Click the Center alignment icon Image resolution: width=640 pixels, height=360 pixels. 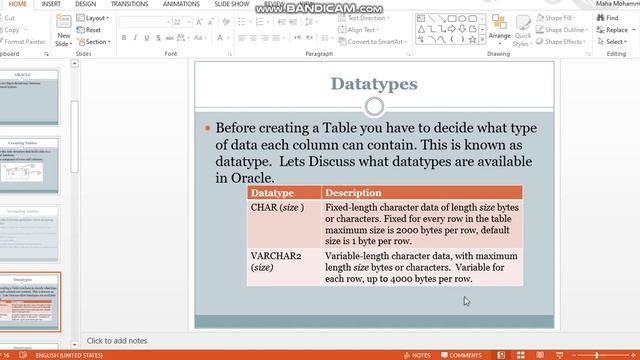(x=253, y=38)
